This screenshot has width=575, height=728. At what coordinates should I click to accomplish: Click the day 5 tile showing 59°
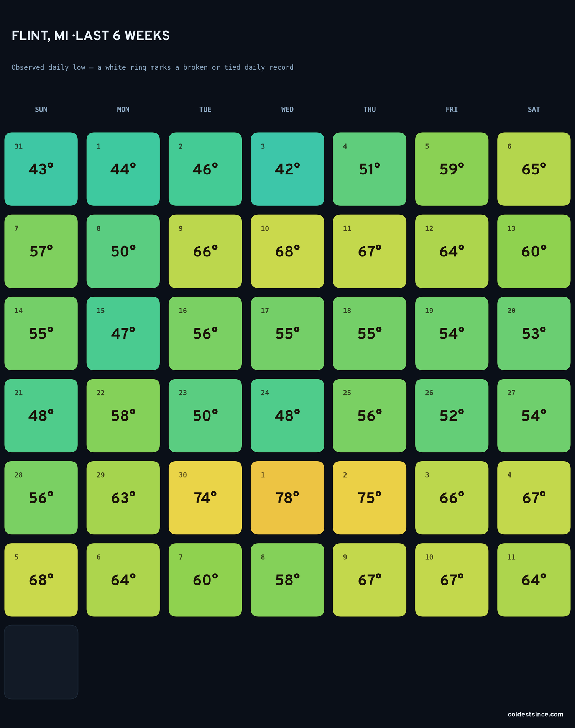click(452, 169)
